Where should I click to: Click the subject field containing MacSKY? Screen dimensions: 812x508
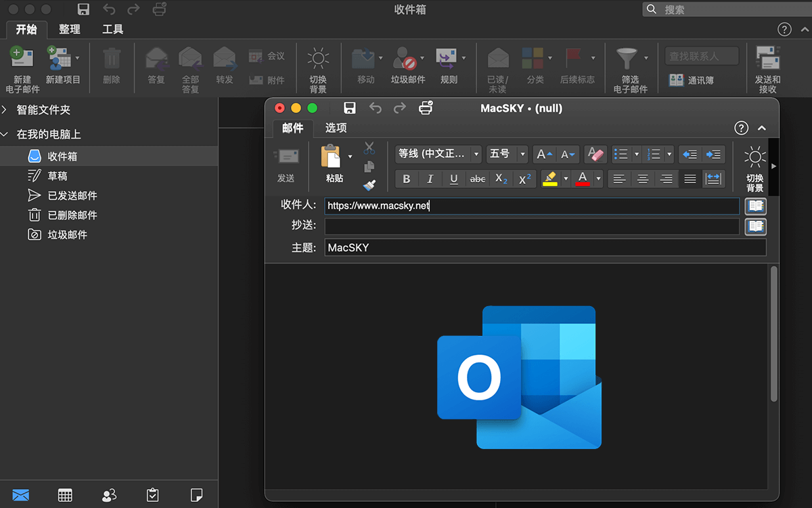click(545, 247)
